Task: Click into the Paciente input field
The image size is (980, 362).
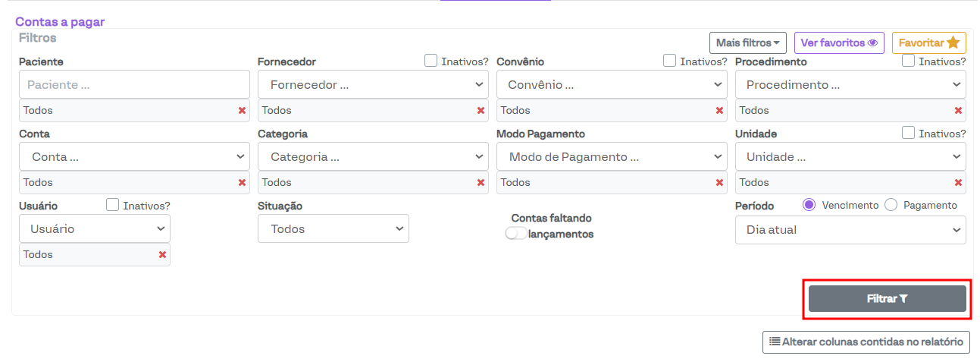Action: (134, 85)
